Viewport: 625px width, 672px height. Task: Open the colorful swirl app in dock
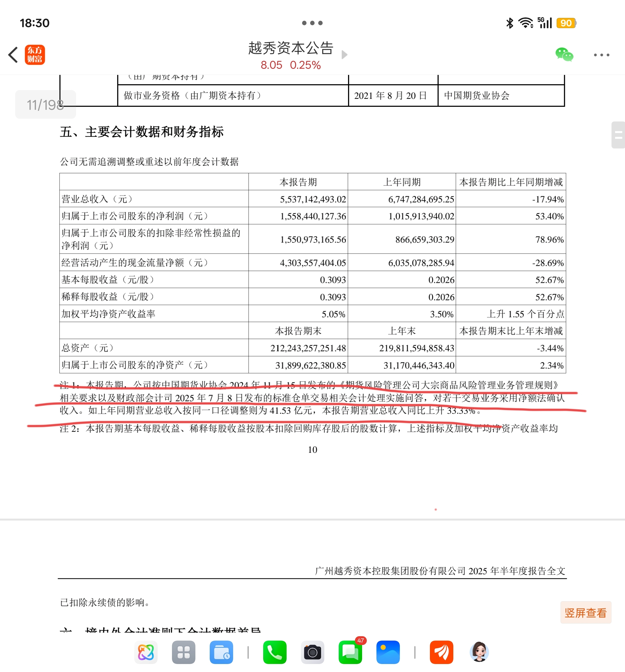146,652
